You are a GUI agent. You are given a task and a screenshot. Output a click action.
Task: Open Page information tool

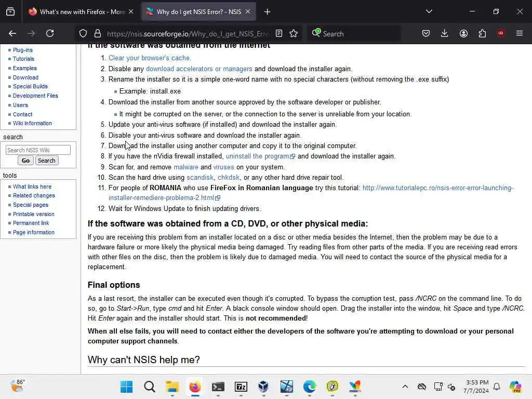point(34,232)
